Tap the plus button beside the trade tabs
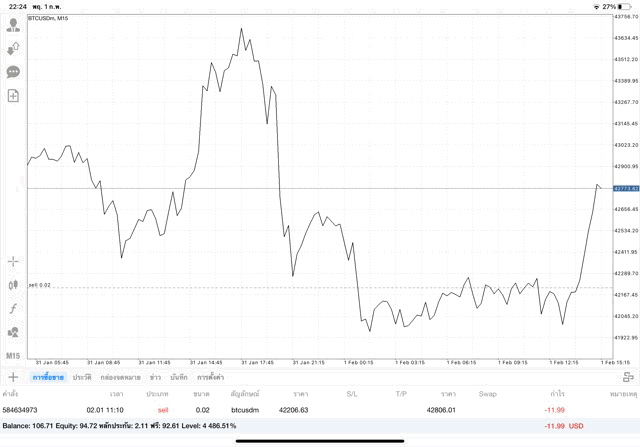This screenshot has height=447, width=640. click(13, 377)
